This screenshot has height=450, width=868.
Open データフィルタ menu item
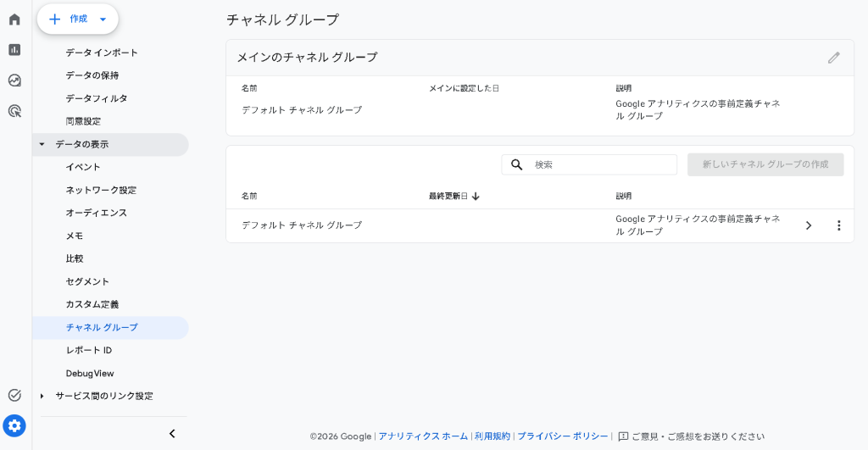[97, 98]
